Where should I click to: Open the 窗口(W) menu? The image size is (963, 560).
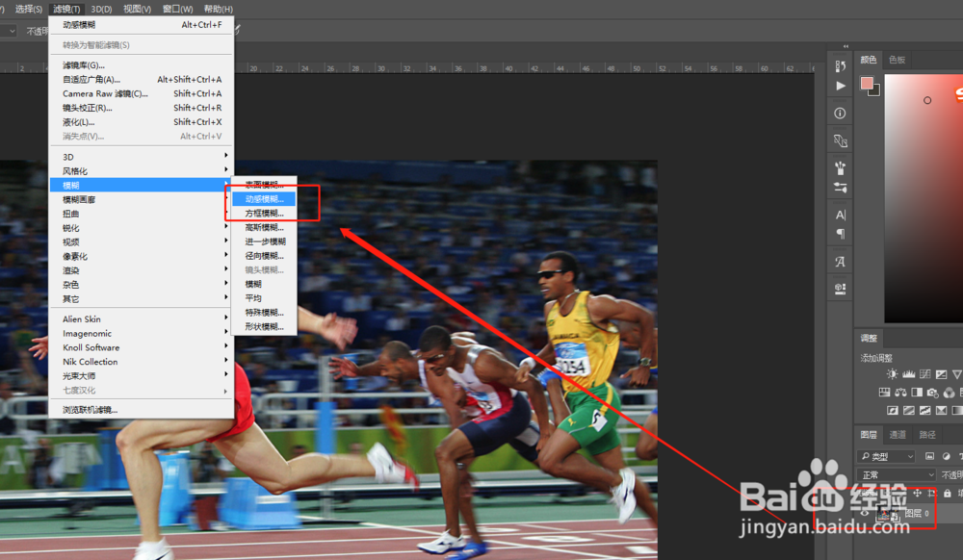pyautogui.click(x=177, y=9)
